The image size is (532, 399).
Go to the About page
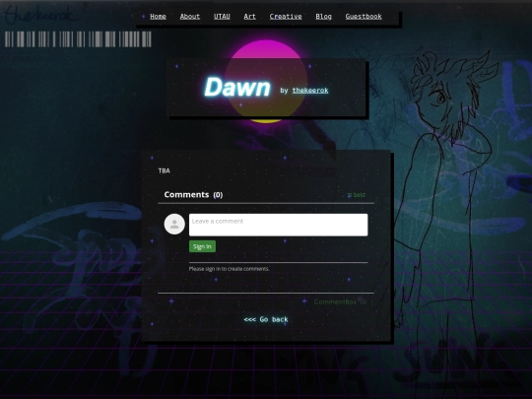click(190, 17)
